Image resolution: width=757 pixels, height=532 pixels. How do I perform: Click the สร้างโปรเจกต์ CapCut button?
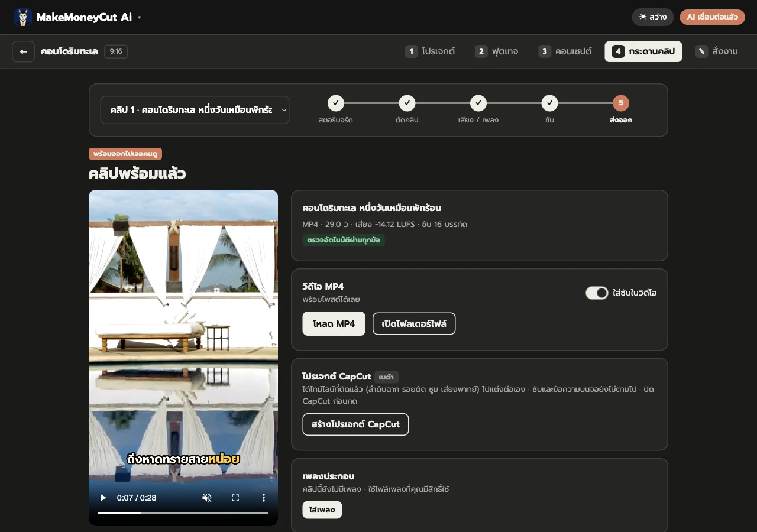click(x=355, y=424)
